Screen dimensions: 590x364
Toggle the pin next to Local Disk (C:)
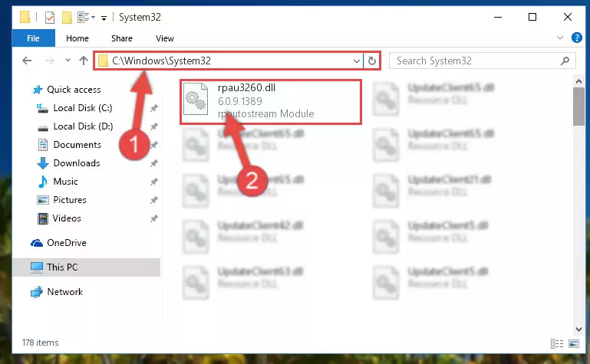(154, 108)
